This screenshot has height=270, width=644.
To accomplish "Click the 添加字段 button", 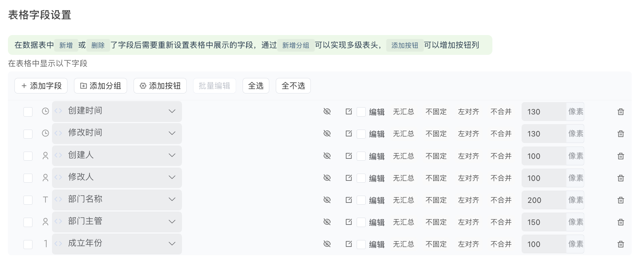I will tap(41, 86).
